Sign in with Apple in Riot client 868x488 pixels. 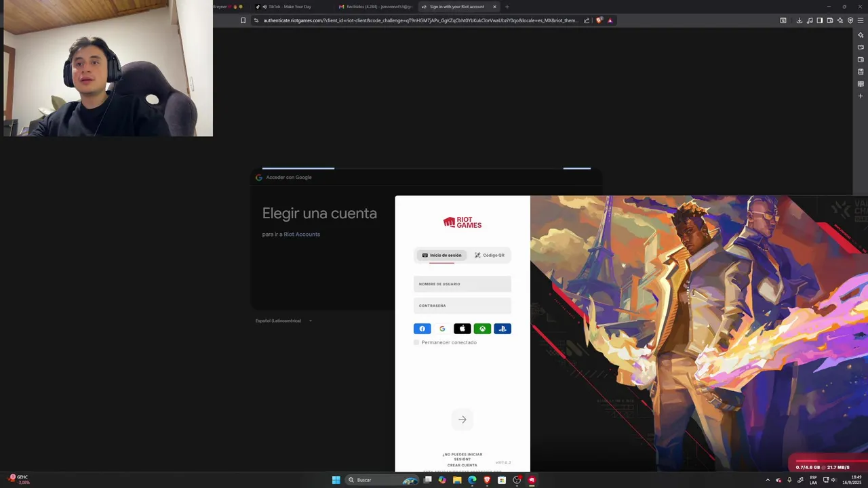coord(462,329)
